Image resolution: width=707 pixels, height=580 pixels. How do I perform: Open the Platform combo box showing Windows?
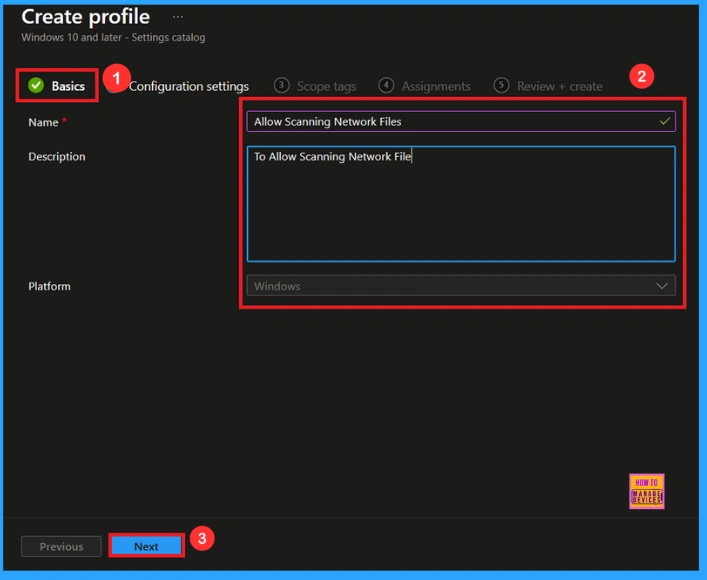(x=450, y=286)
